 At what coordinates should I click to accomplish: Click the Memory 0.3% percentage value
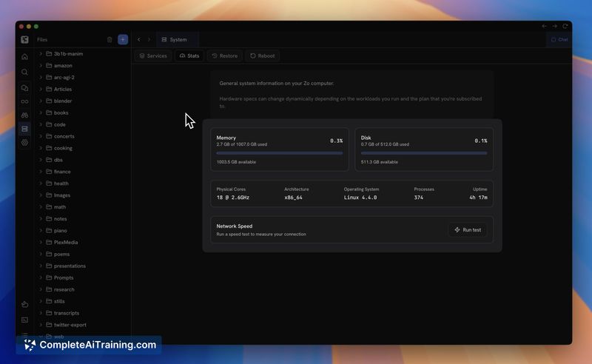(x=337, y=141)
